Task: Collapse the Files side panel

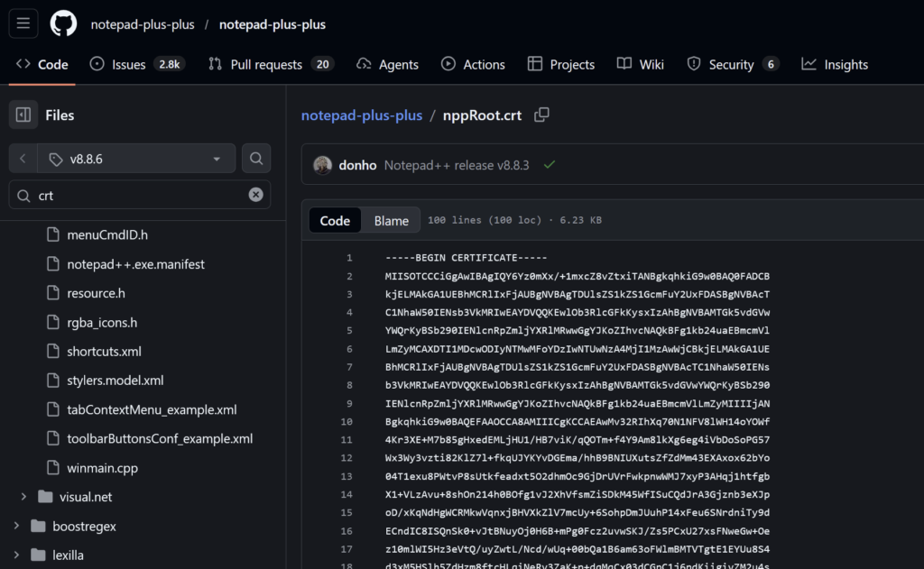Action: (x=23, y=115)
